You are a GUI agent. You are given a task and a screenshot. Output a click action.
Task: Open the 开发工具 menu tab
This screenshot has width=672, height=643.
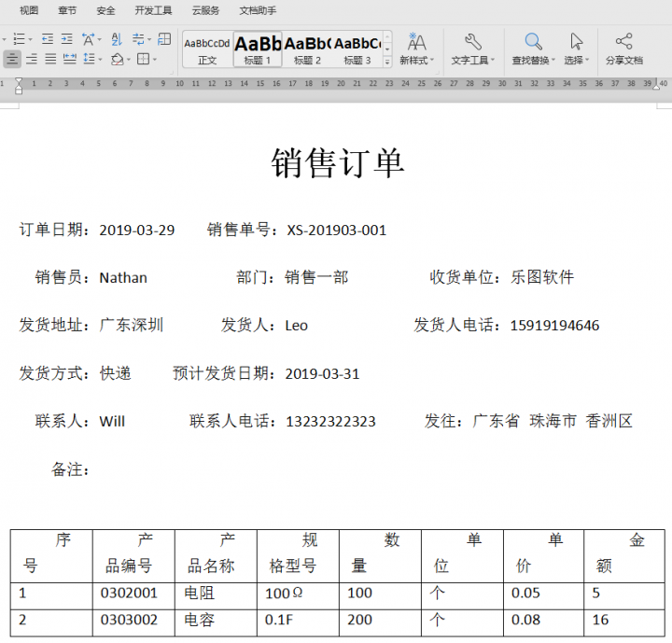pos(153,10)
